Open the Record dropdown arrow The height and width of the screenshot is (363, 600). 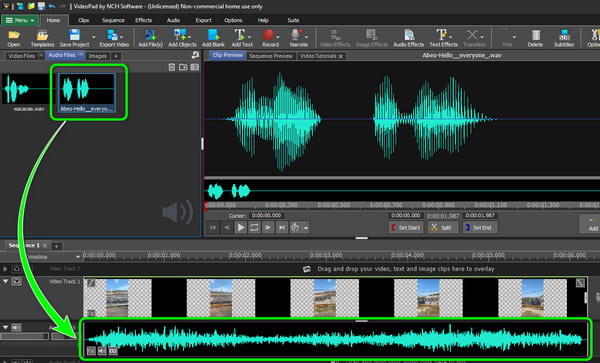[278, 37]
